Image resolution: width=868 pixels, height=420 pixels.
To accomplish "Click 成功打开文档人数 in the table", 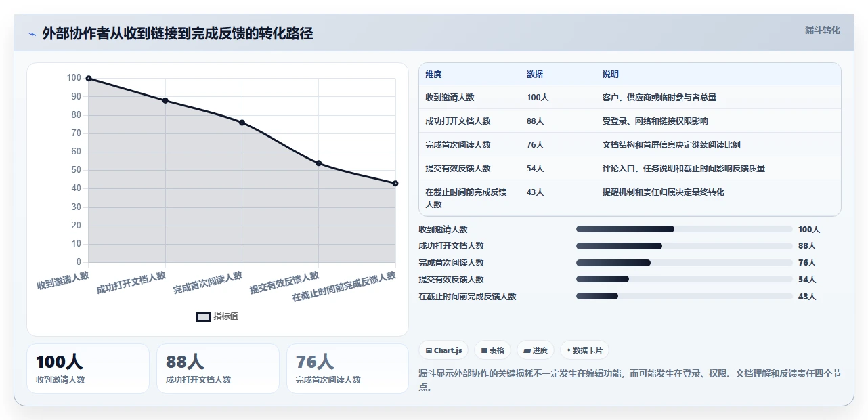I will 458,121.
